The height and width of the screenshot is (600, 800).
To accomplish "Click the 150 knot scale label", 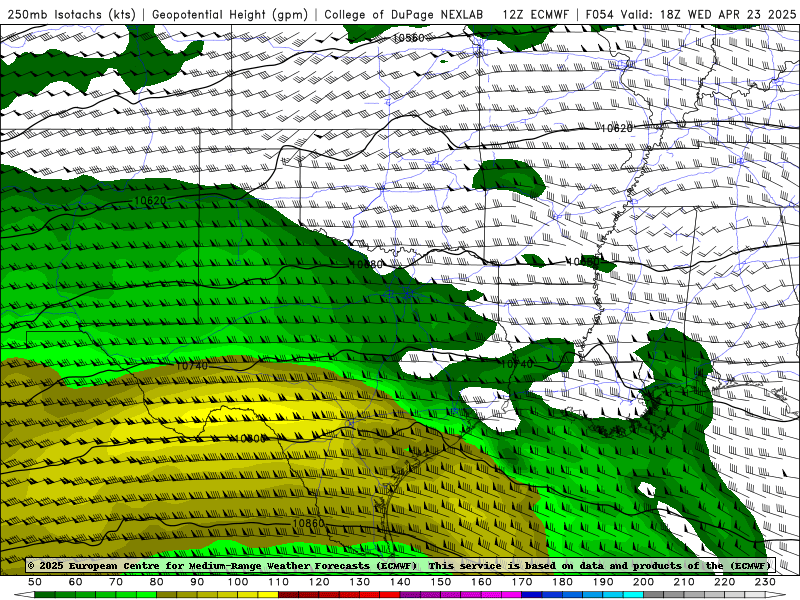I will [441, 582].
